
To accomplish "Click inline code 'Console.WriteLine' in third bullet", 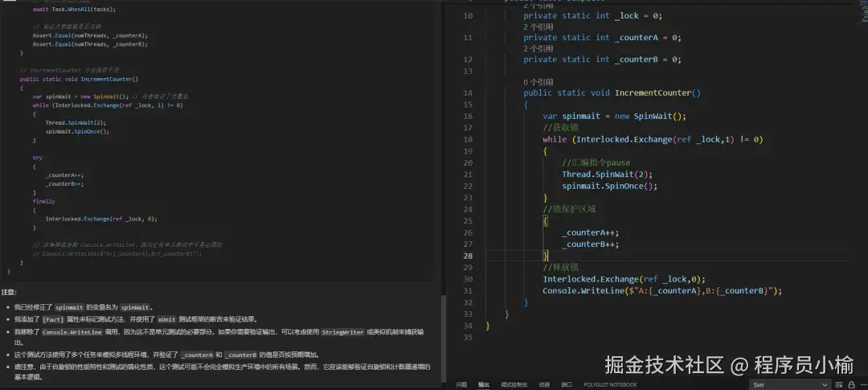I will (x=72, y=332).
